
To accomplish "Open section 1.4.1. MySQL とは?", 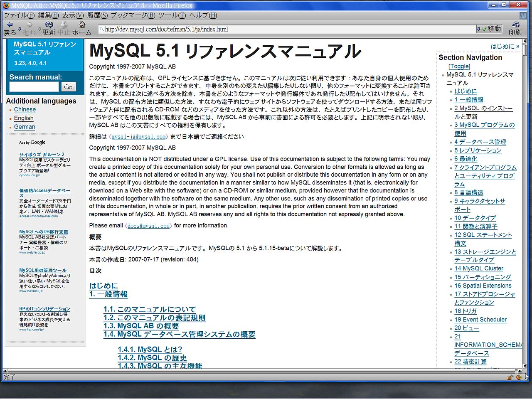I will click(x=150, y=350).
